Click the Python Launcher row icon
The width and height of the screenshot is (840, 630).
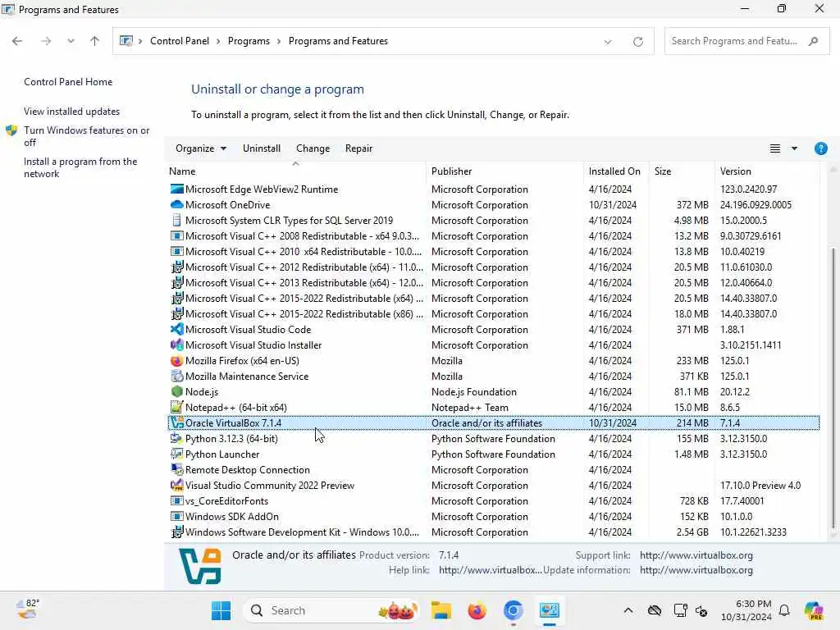click(x=176, y=454)
